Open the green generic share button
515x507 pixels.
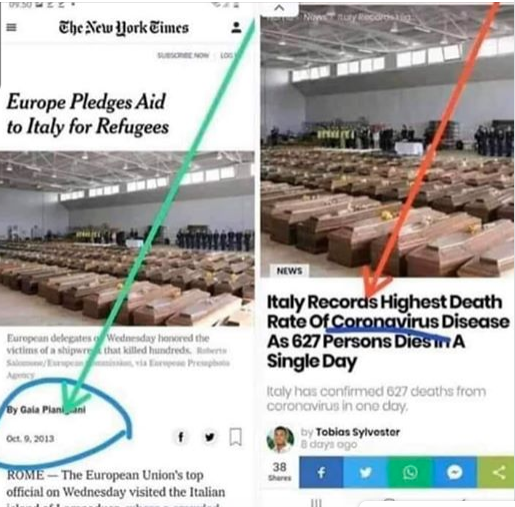(x=496, y=472)
